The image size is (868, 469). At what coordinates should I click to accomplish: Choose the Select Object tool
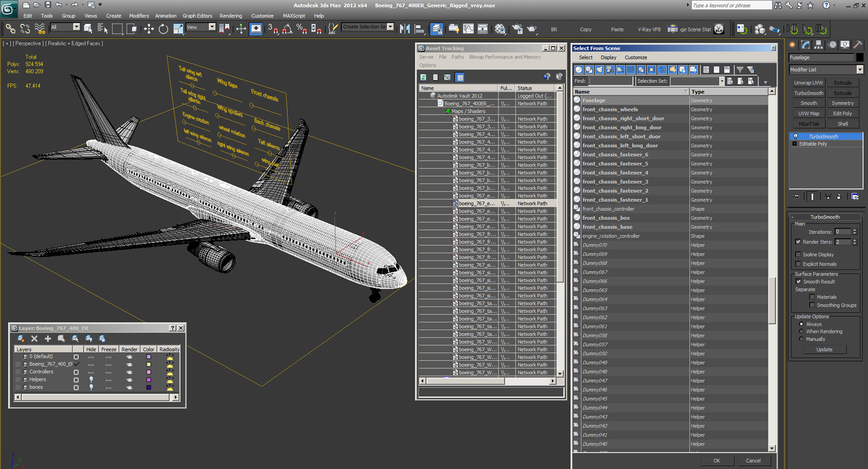pos(89,29)
